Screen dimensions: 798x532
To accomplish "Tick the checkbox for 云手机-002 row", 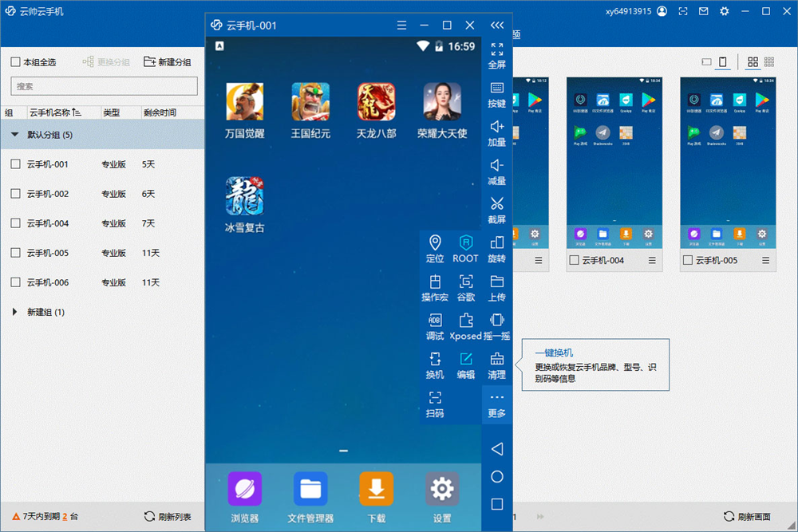I will click(x=16, y=194).
